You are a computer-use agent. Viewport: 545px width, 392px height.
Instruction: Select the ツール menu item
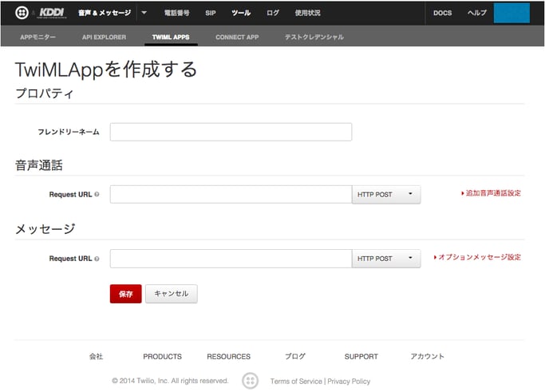coord(241,13)
